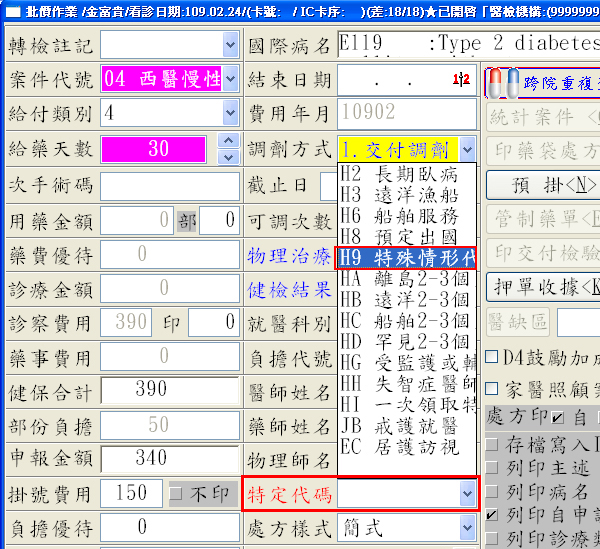Click the magenta 給藥天數 field showing 30

point(158,149)
